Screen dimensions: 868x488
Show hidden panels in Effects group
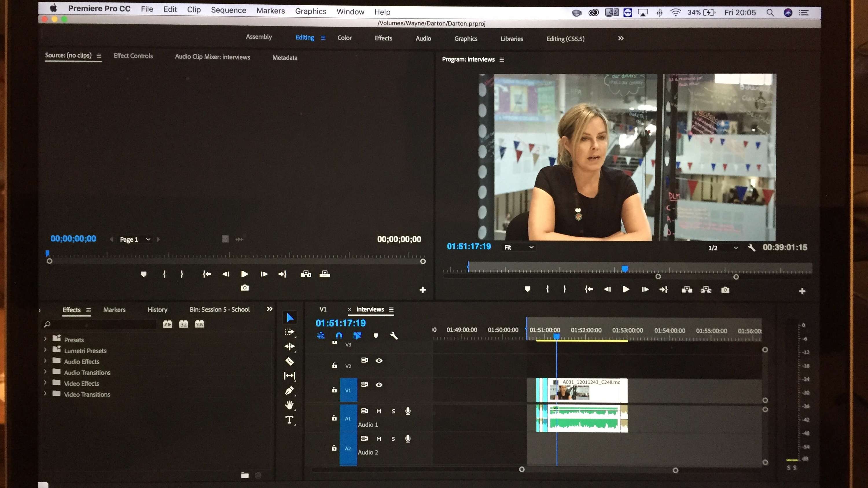pos(270,309)
